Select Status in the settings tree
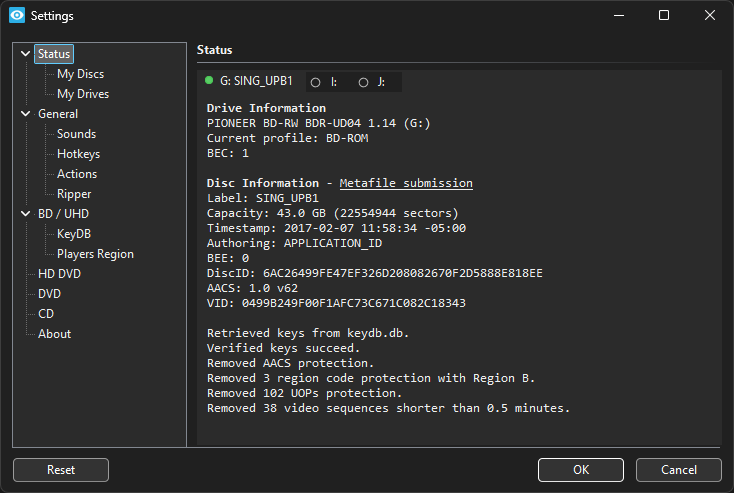Image resolution: width=734 pixels, height=493 pixels. coord(54,54)
